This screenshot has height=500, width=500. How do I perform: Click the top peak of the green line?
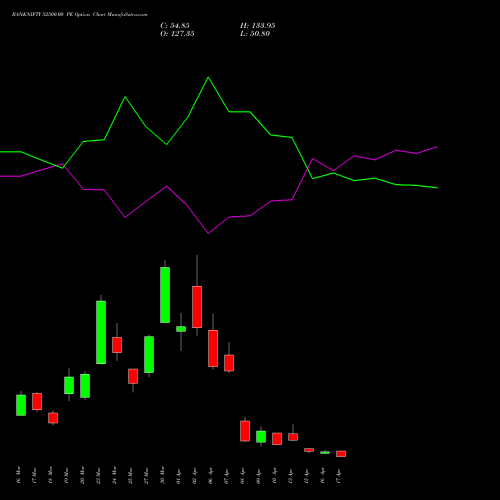click(208, 78)
